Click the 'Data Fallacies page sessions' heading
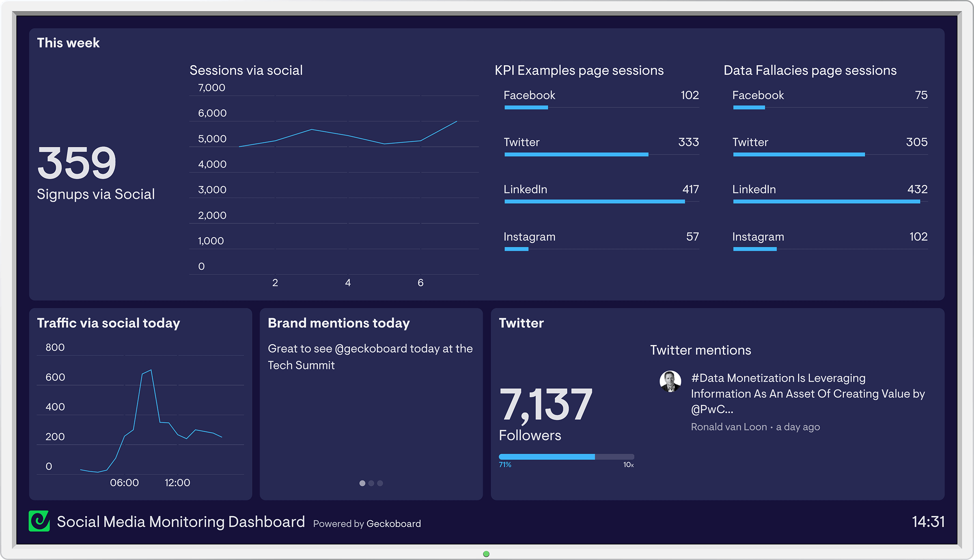Viewport: 974px width, 560px height. pos(810,71)
